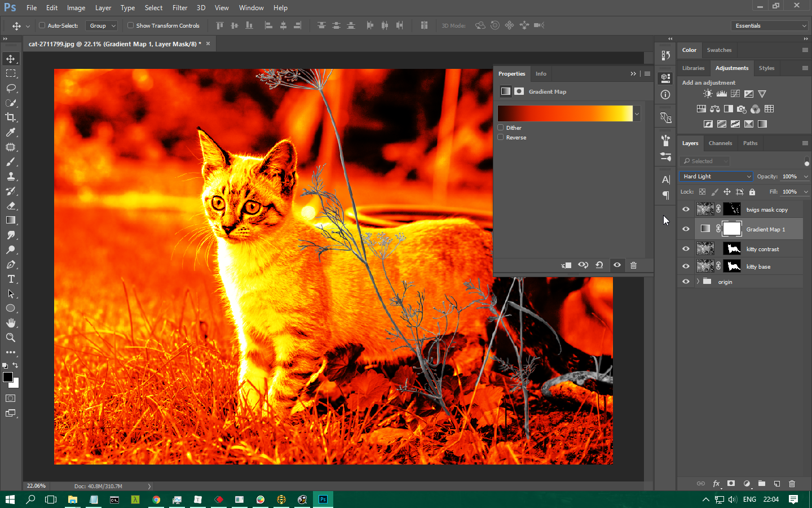Viewport: 812px width, 508px height.
Task: Hide the twigs mask copy layer
Action: 686,209
